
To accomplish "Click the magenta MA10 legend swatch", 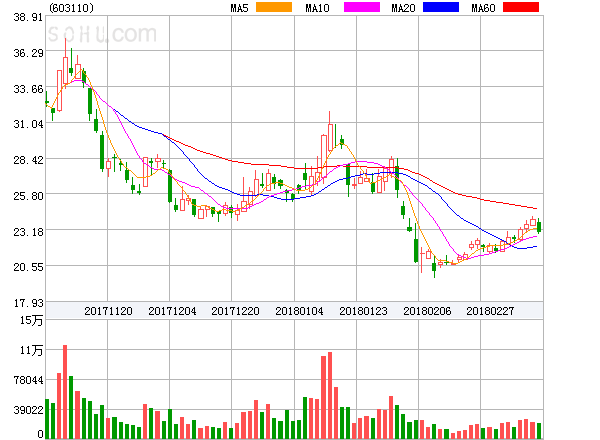I will 362,7.
